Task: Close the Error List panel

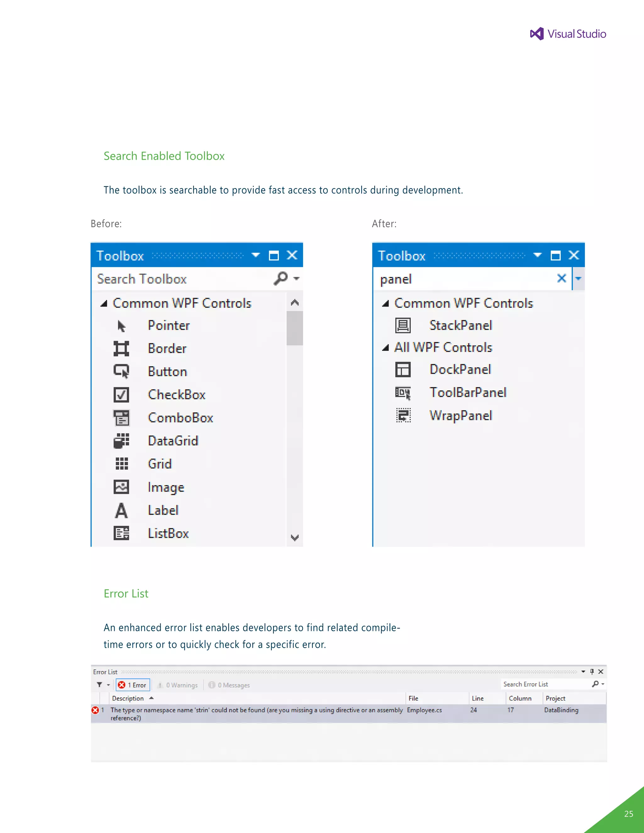Action: click(x=601, y=672)
